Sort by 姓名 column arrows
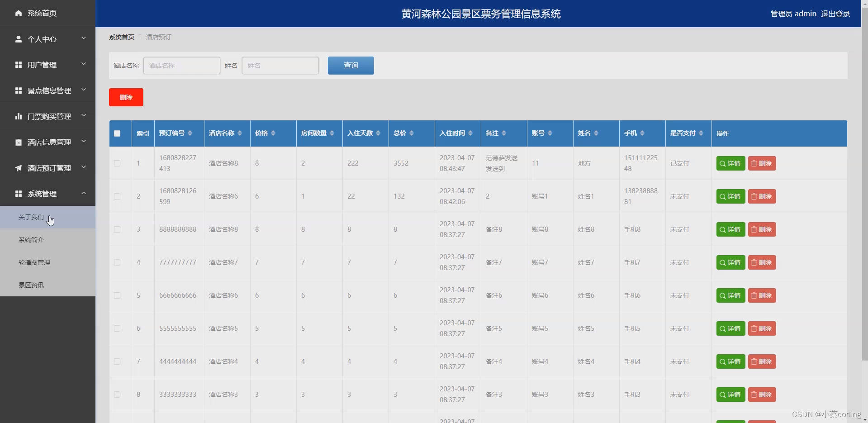The width and height of the screenshot is (868, 423). [x=596, y=133]
